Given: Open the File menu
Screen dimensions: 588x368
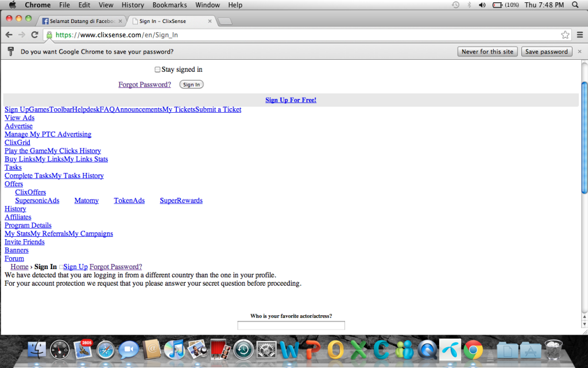Looking at the screenshot, I should pos(64,5).
